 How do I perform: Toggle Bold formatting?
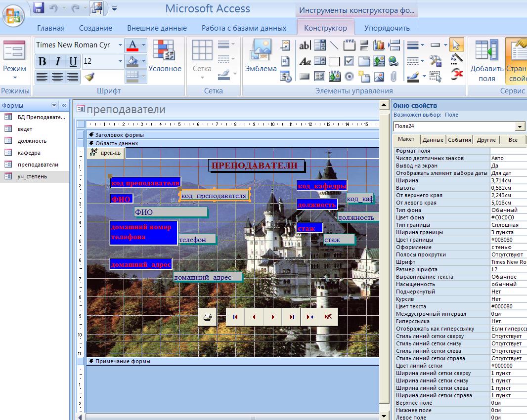(x=43, y=61)
